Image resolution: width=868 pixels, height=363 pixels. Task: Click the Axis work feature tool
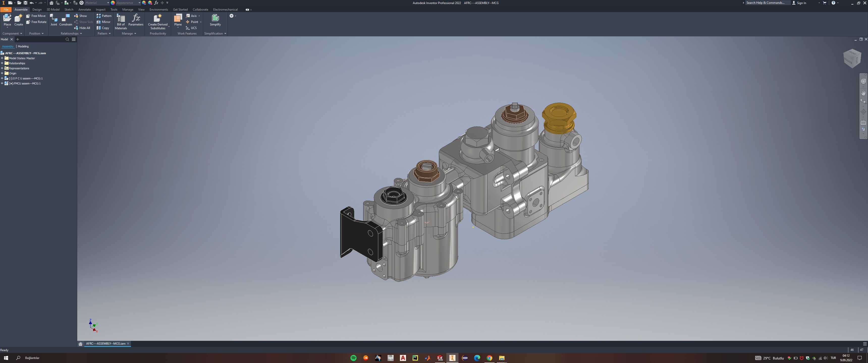(192, 16)
